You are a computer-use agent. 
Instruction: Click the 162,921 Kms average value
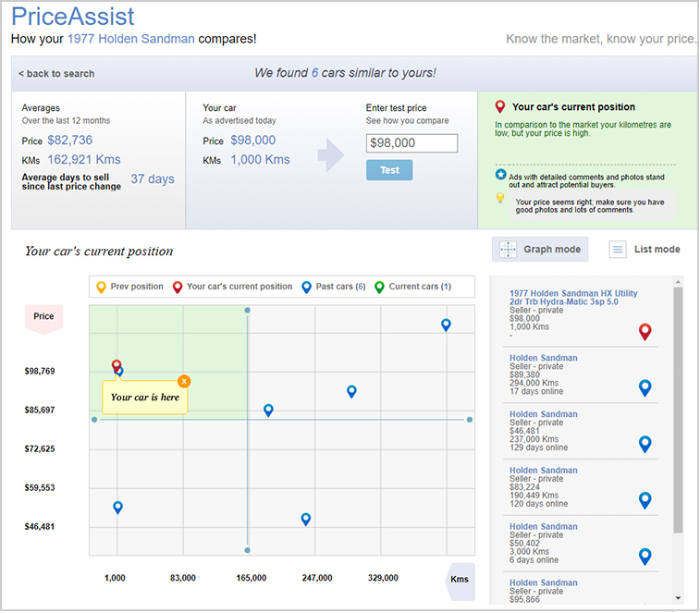[x=84, y=159]
